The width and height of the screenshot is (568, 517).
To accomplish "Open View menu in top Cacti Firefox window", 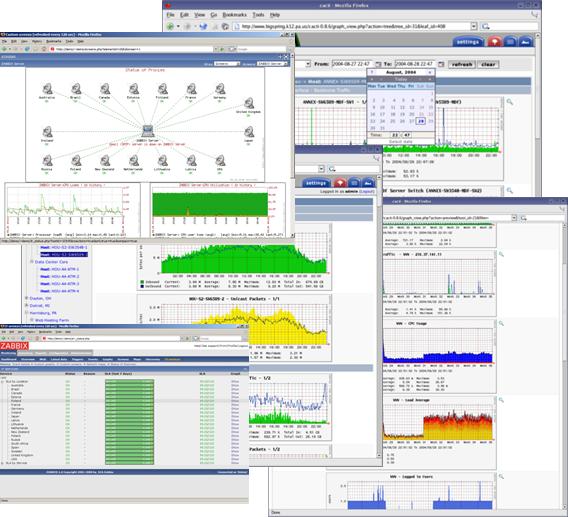I will click(x=199, y=15).
